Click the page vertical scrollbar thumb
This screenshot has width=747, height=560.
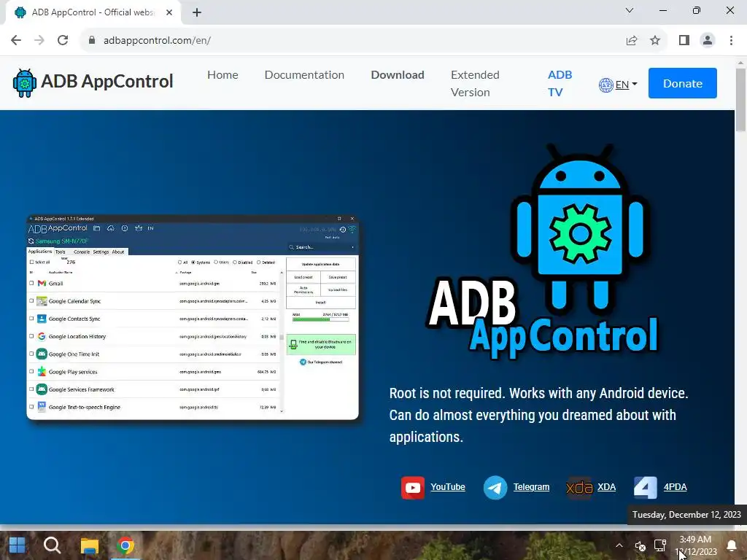click(740, 99)
